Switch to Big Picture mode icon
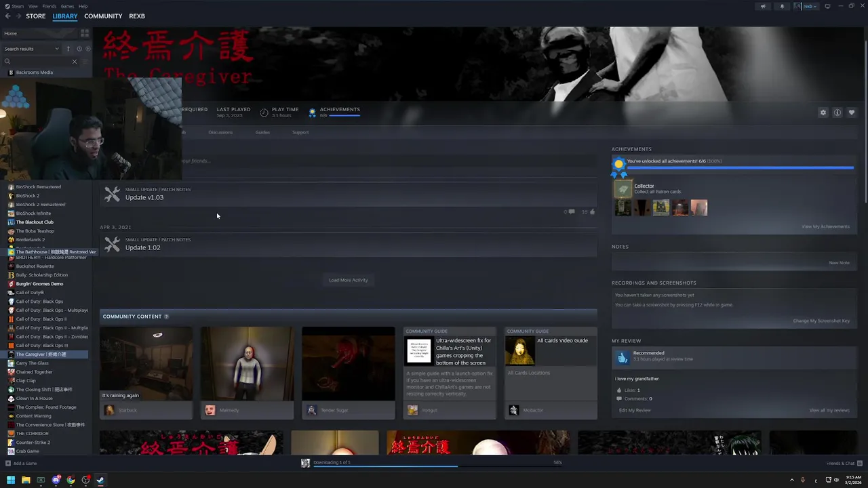 click(827, 6)
